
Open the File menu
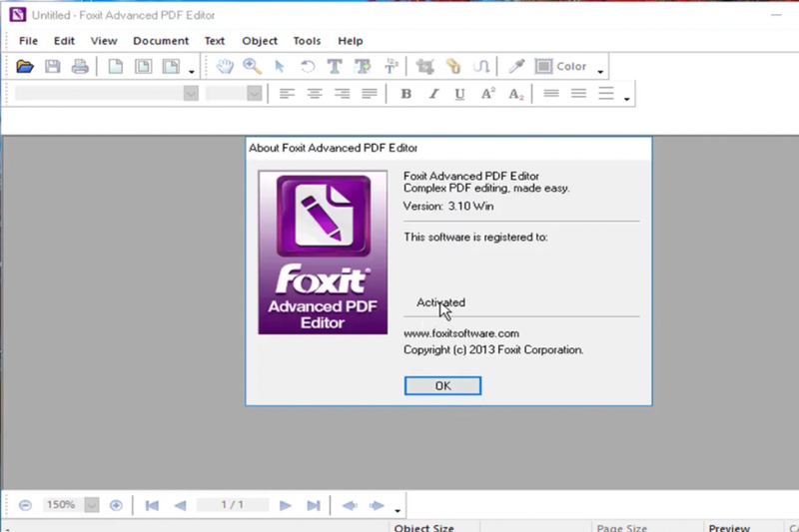(29, 41)
